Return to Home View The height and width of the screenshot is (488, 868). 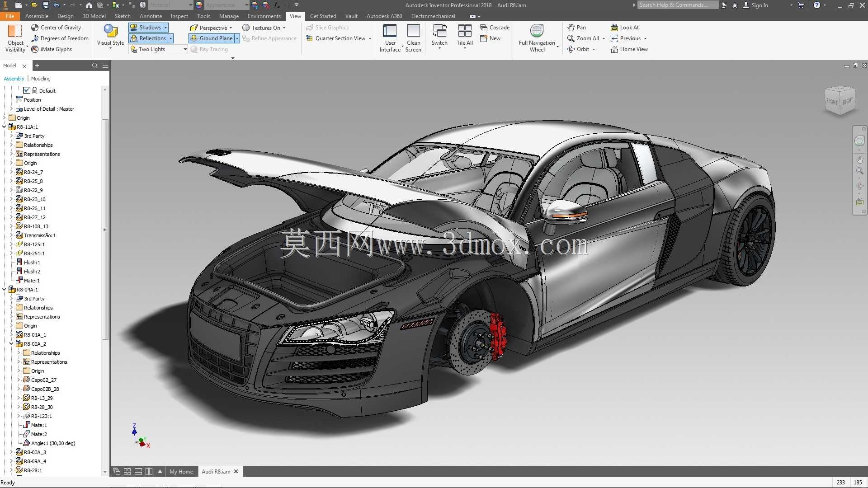(629, 49)
